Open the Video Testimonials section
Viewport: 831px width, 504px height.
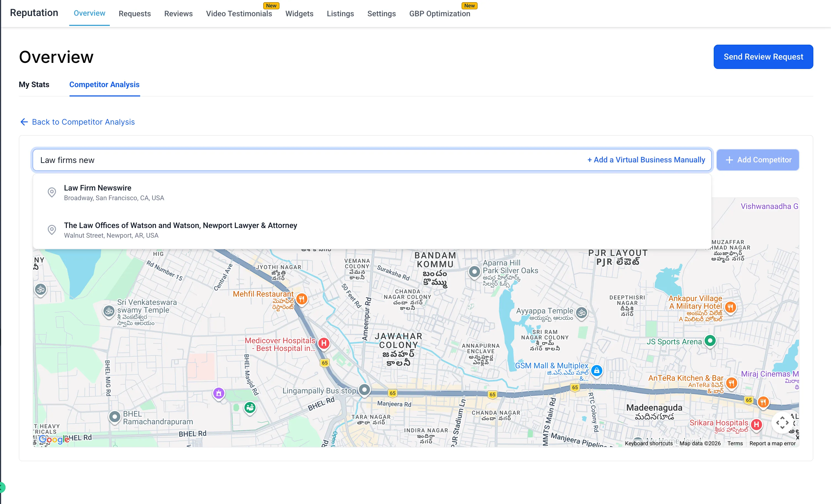point(239,14)
